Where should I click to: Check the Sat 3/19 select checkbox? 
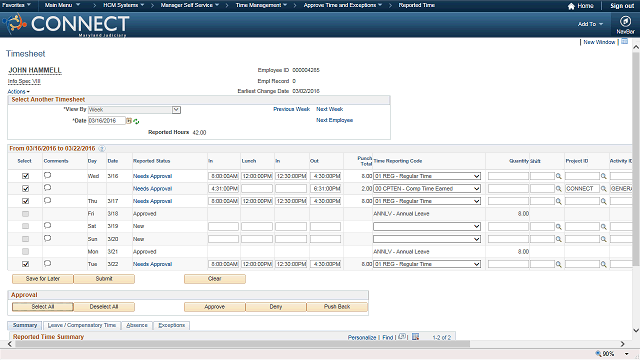25,227
